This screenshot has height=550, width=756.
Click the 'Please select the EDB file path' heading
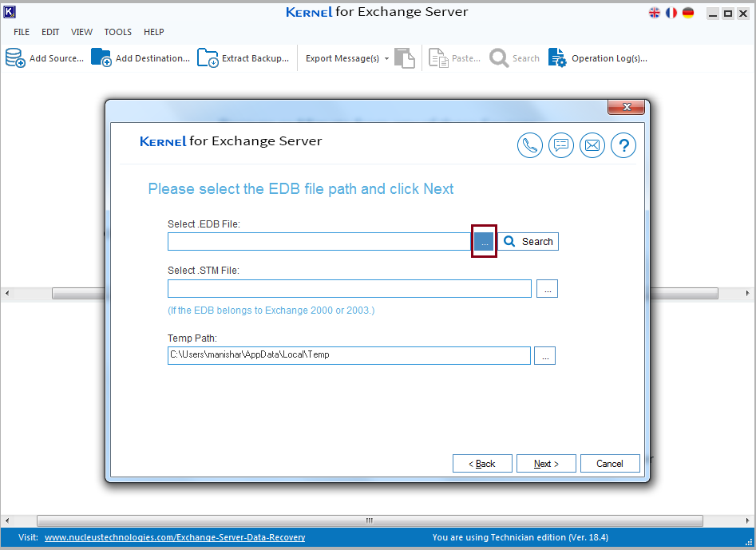pyautogui.click(x=301, y=189)
